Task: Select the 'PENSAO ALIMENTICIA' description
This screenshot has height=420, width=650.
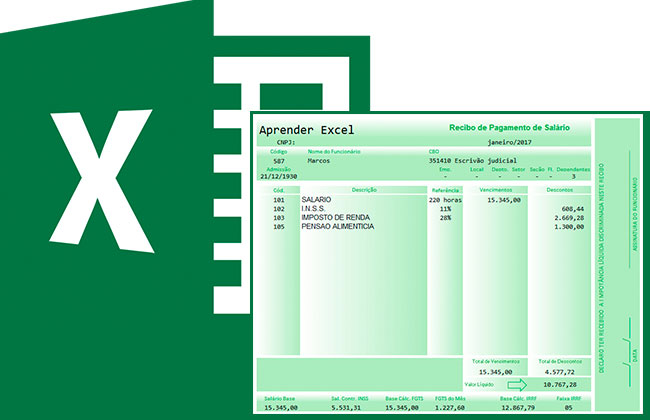Action: 337,226
